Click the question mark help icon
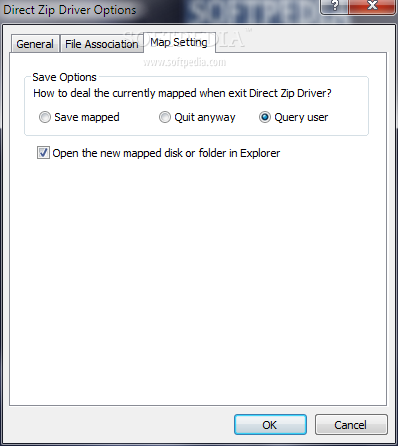The image size is (398, 446). [x=334, y=6]
